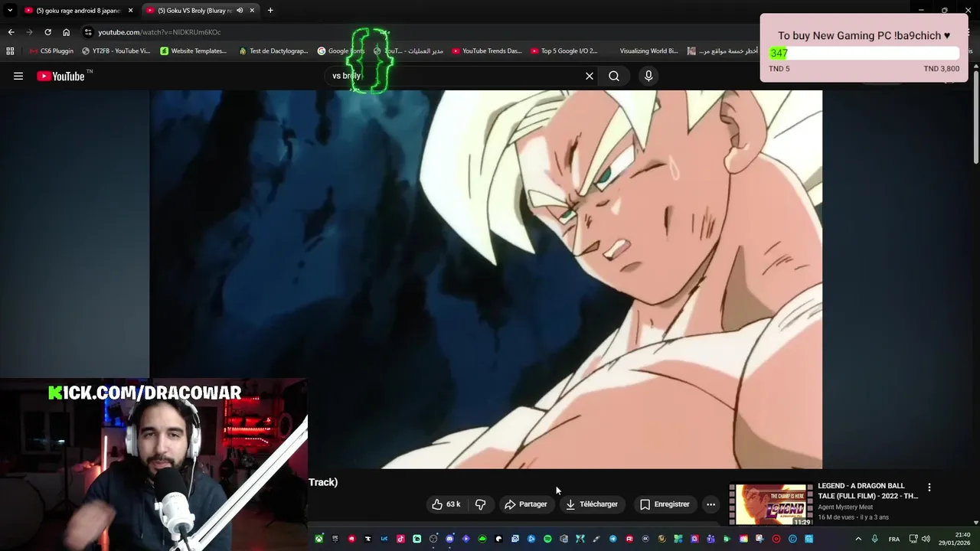
Task: Clear the search box with the X
Action: point(590,76)
